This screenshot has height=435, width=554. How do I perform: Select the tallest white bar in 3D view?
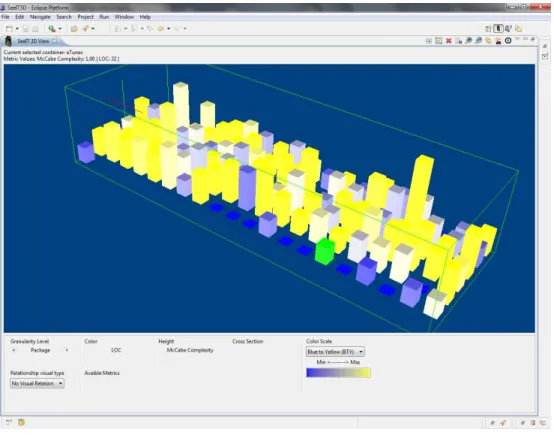coord(181,106)
